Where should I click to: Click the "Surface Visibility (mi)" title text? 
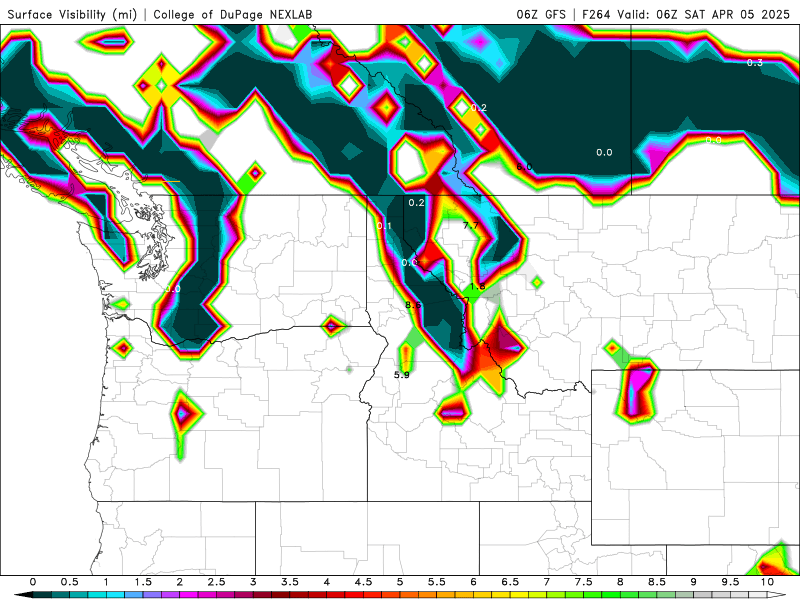point(72,14)
